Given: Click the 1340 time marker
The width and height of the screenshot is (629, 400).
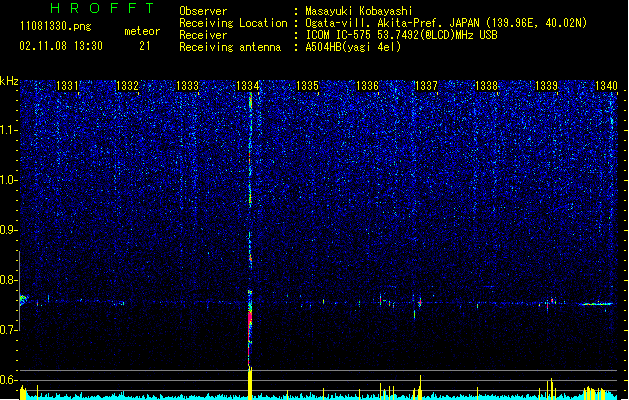Looking at the screenshot, I should click(x=607, y=85).
